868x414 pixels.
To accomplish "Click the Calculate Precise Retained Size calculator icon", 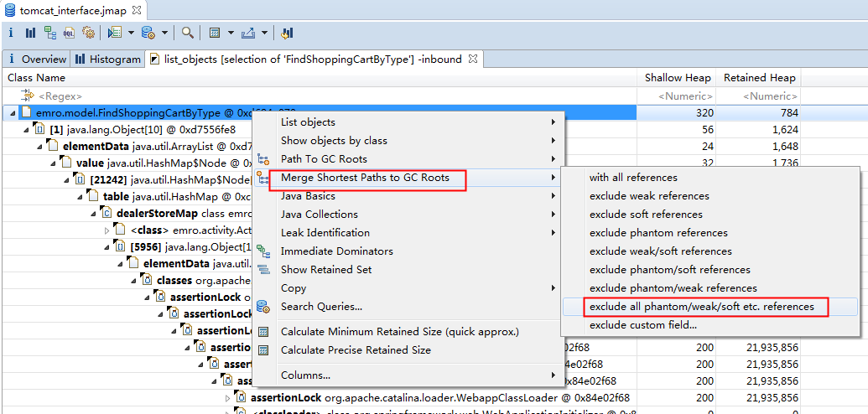I will 263,350.
